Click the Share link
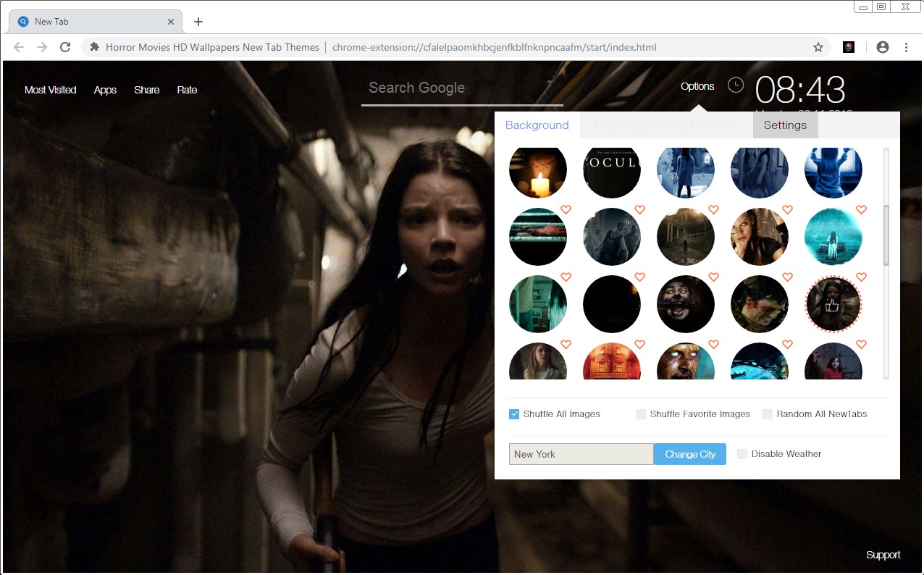The height and width of the screenshot is (575, 924). point(147,90)
